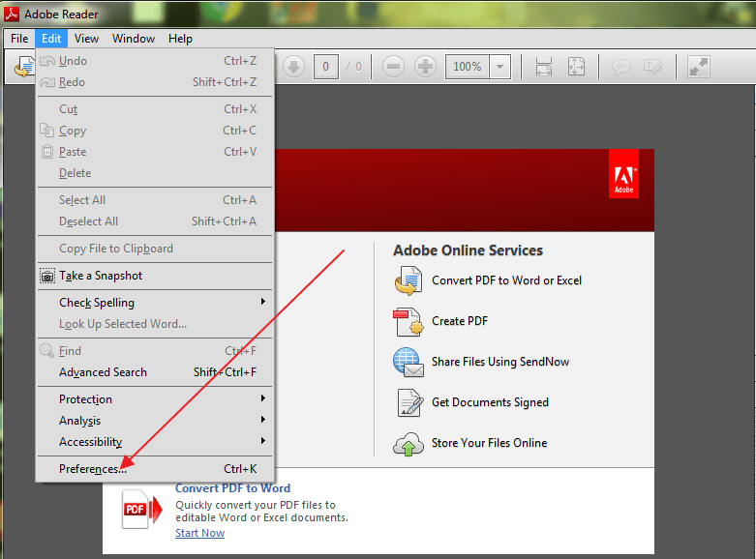The width and height of the screenshot is (756, 559).
Task: Click the PDF to Word promo icon
Action: point(141,509)
